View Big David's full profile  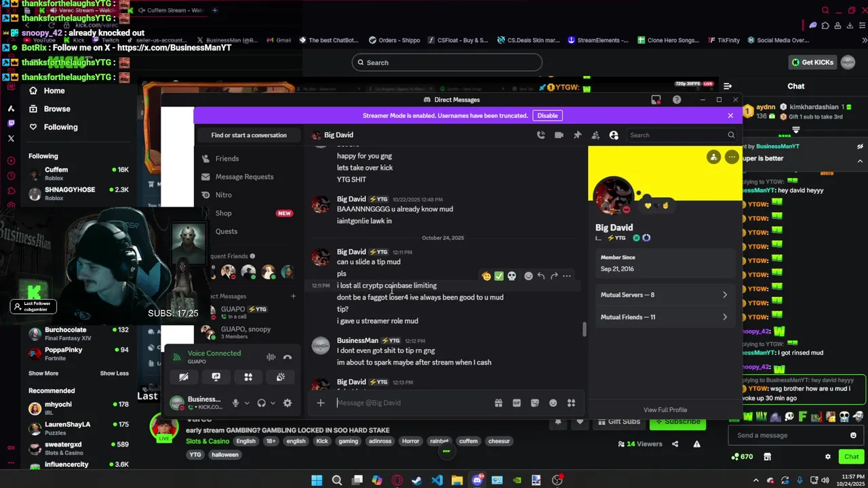point(665,410)
